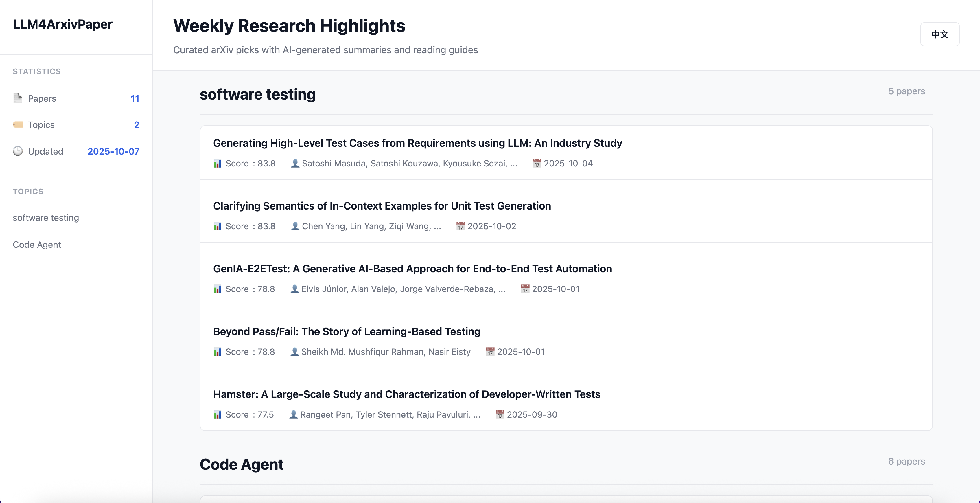This screenshot has width=980, height=503.
Task: Select software testing in Topics sidebar
Action: point(46,218)
